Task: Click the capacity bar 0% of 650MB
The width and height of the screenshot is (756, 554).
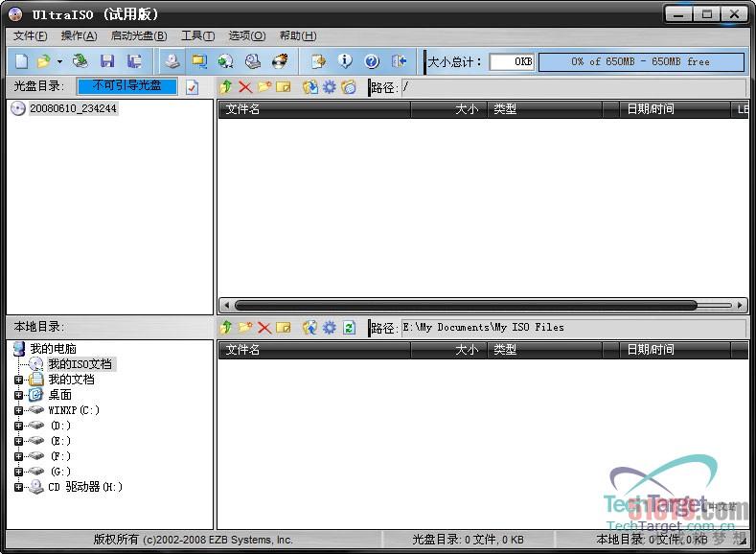Action: point(641,61)
